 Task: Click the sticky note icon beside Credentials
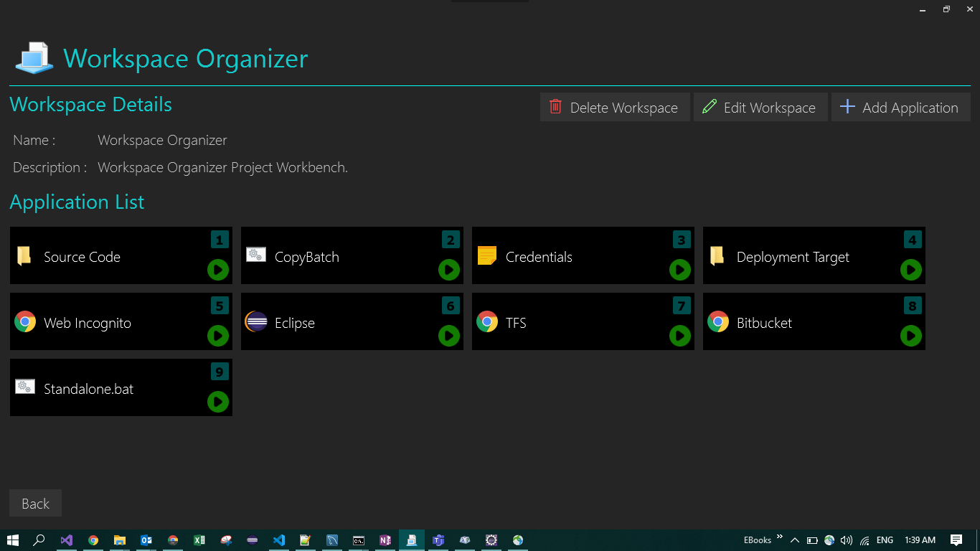point(487,255)
